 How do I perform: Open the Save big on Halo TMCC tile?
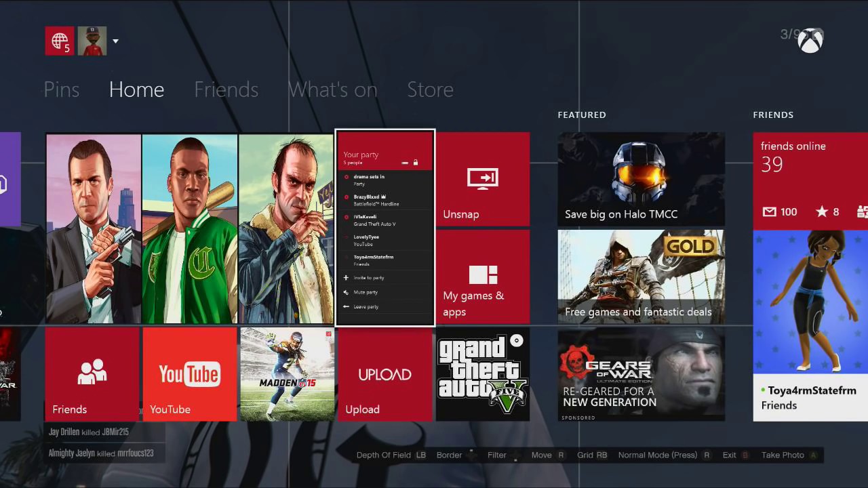[x=641, y=179]
